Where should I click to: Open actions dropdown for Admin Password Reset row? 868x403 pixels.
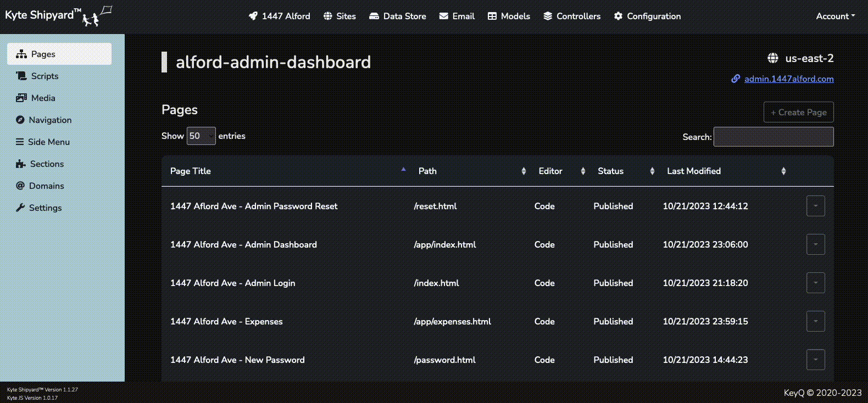[815, 206]
